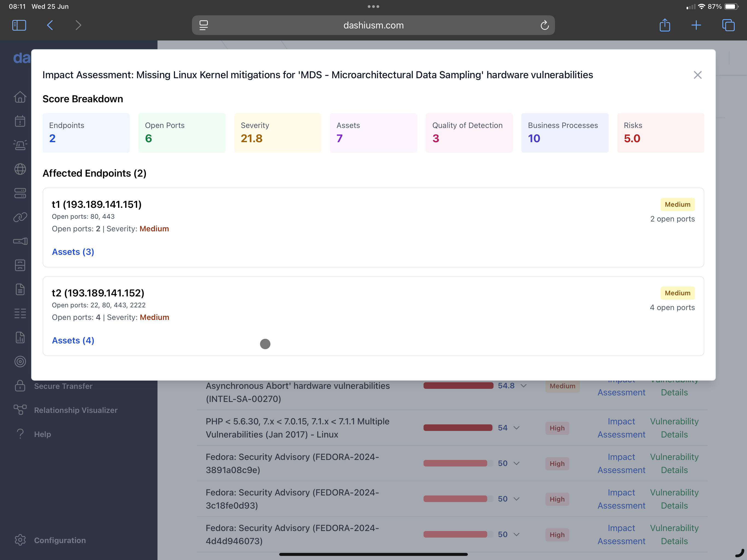The width and height of the screenshot is (747, 560).
Task: Click the Relationship Visualizer icon
Action: (20, 410)
